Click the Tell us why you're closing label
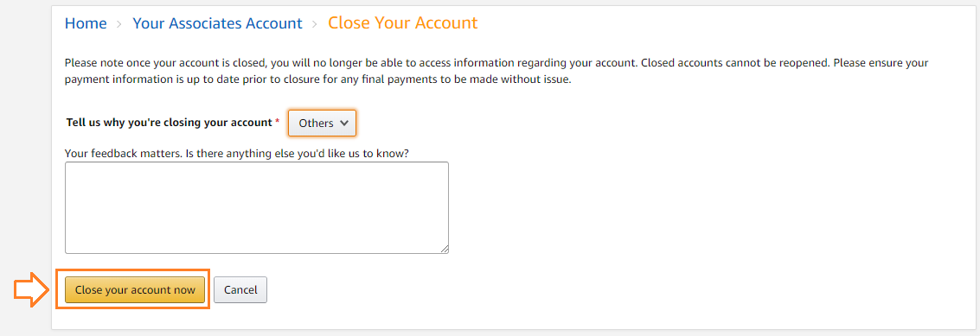980x336 pixels. pos(169,123)
